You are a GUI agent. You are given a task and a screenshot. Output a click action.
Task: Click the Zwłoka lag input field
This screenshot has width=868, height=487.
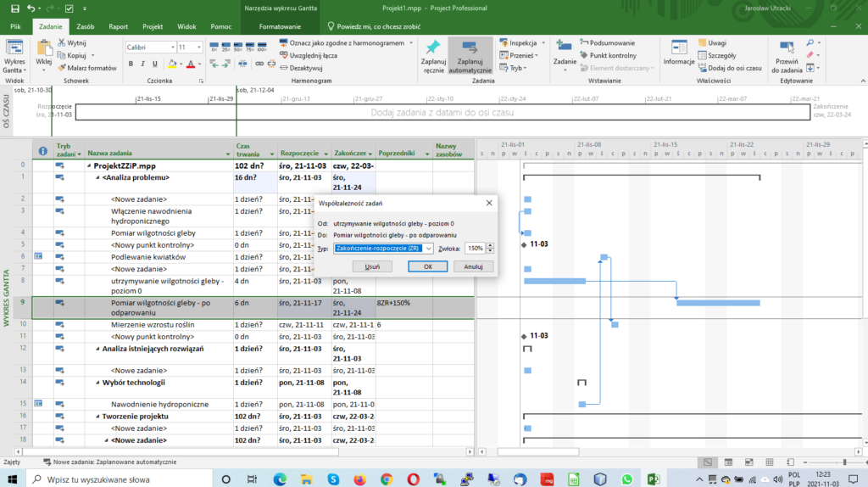[474, 249]
